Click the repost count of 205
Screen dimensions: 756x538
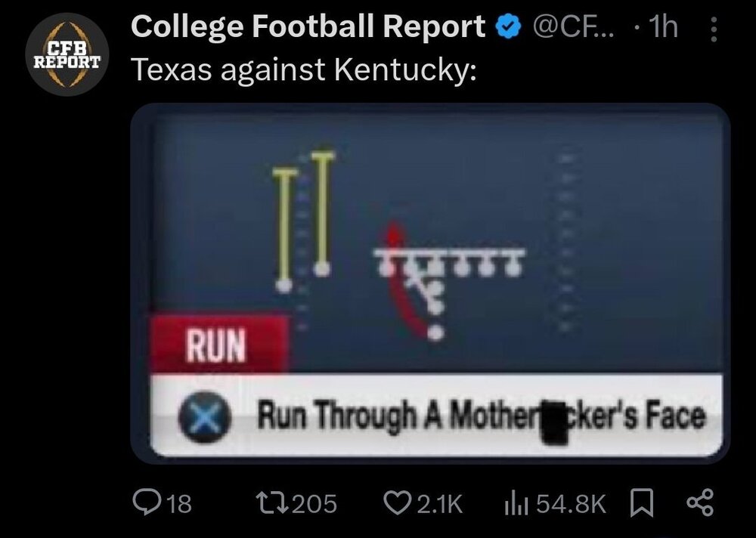(x=314, y=503)
